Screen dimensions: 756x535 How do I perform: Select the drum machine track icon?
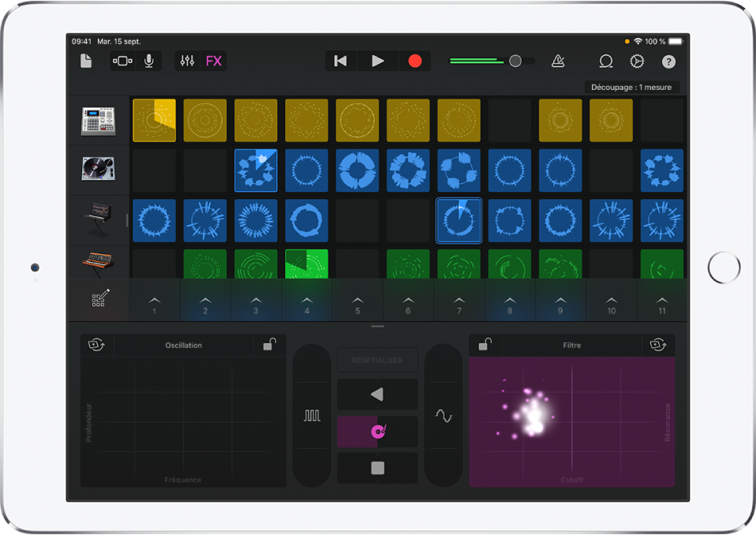pyautogui.click(x=98, y=120)
